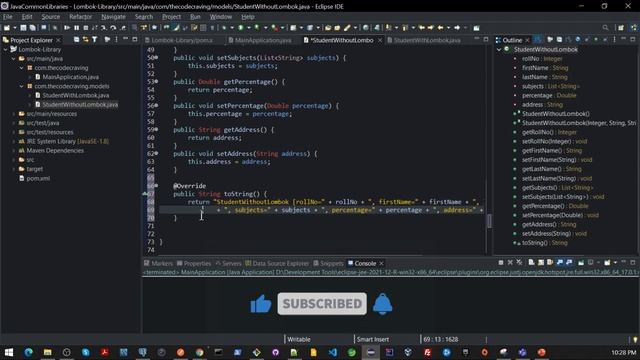The image size is (640, 360).
Task: Click the Resume debug icon
Action: pyautogui.click(x=67, y=28)
